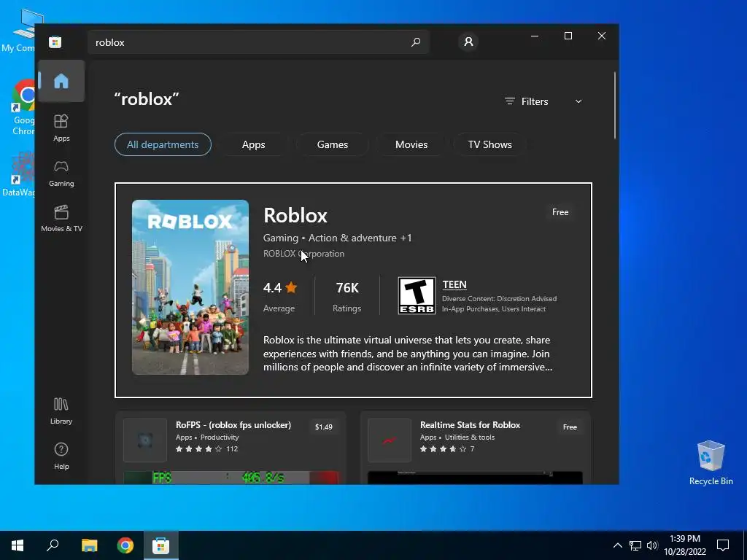Screen dimensions: 747x560
Task: Click the volume speaker tray icon
Action: click(652, 545)
